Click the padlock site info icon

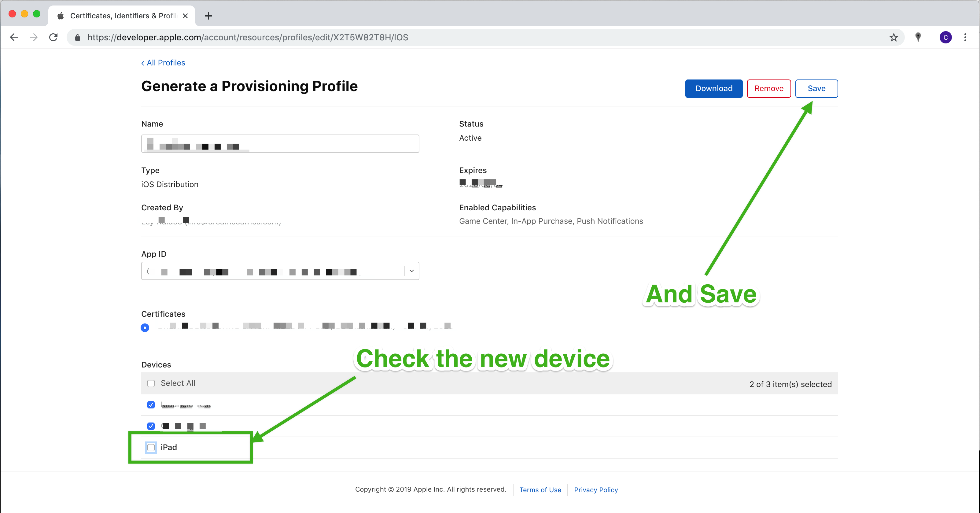point(78,37)
